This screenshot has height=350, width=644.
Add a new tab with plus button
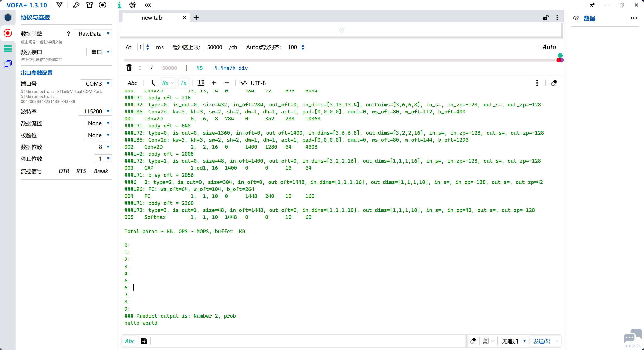(x=196, y=18)
